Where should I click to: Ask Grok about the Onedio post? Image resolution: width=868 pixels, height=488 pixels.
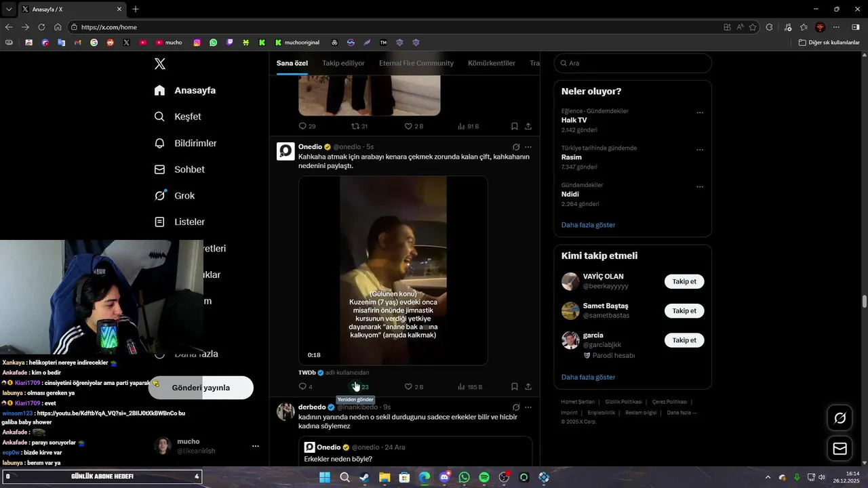(x=516, y=146)
